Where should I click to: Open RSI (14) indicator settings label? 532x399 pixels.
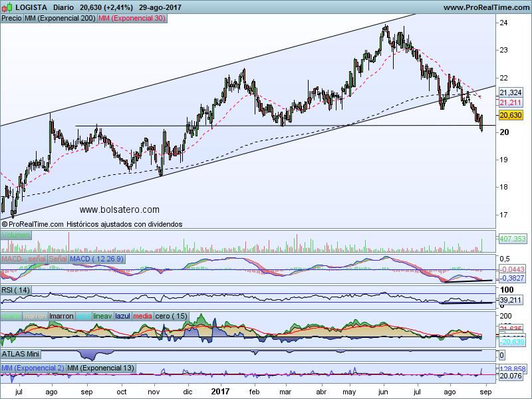(x=16, y=290)
